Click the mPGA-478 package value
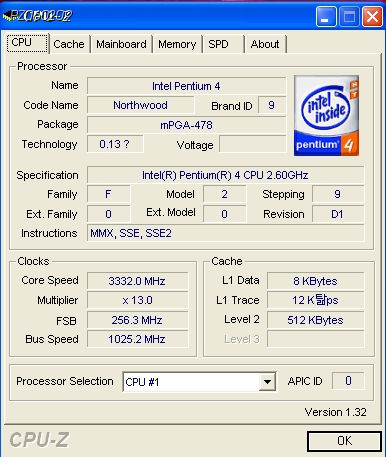 (x=186, y=125)
